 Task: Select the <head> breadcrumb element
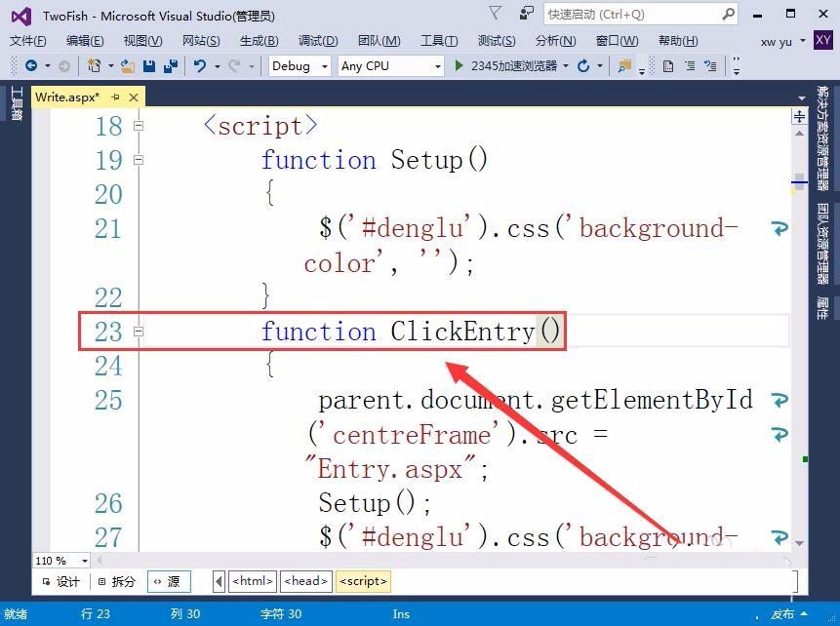pyautogui.click(x=305, y=581)
